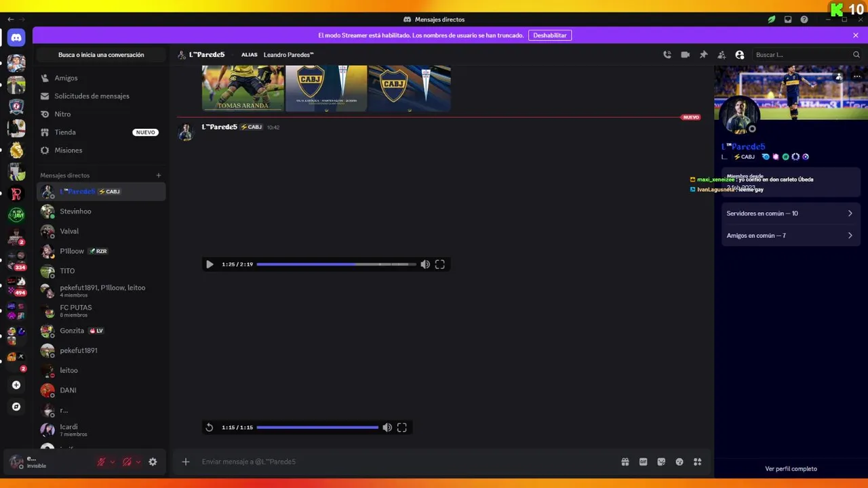Screen dimensions: 868x488
Task: Open attachment plus button in message bar
Action: click(186, 462)
